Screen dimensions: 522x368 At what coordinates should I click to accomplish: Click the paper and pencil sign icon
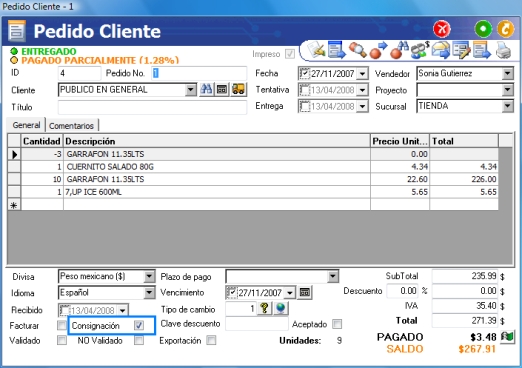click(x=316, y=51)
